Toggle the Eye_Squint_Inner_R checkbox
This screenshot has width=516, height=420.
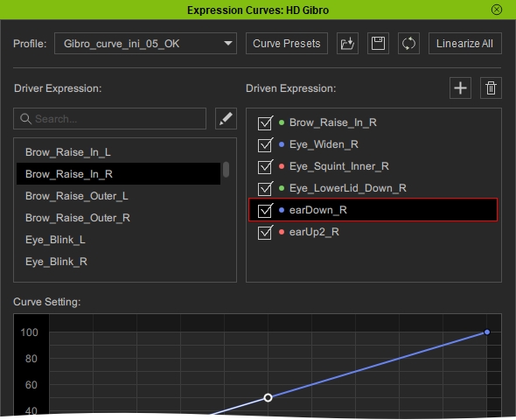(265, 167)
